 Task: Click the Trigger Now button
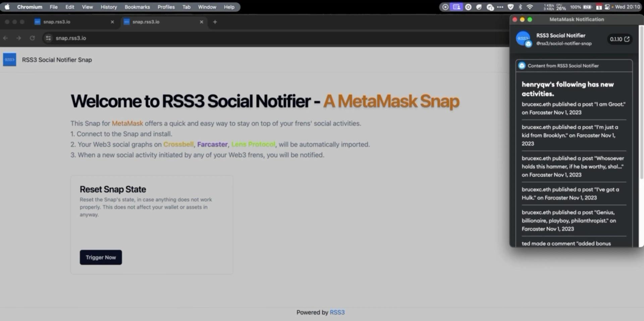click(x=101, y=257)
